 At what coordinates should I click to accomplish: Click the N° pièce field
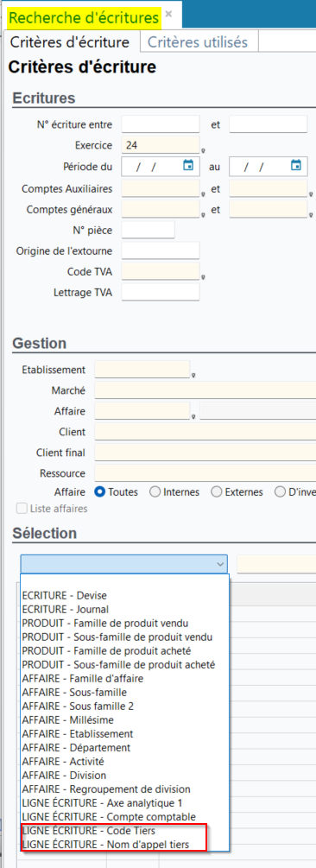148,230
